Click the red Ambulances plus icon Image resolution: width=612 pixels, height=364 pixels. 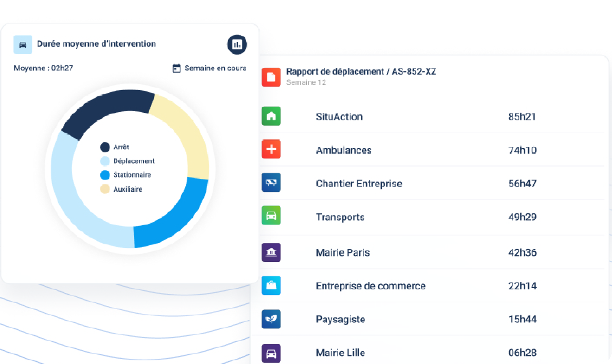pyautogui.click(x=271, y=149)
